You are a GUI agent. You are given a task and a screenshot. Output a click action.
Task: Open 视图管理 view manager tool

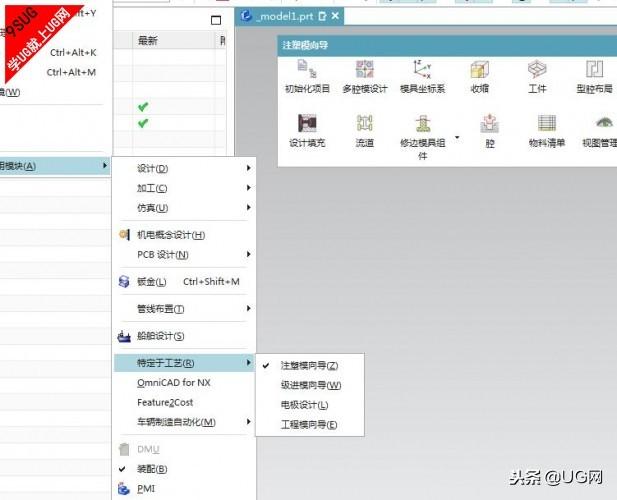(x=600, y=131)
